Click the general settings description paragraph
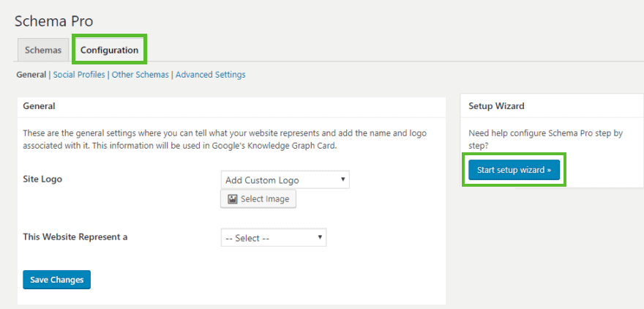644x309 pixels. [225, 140]
